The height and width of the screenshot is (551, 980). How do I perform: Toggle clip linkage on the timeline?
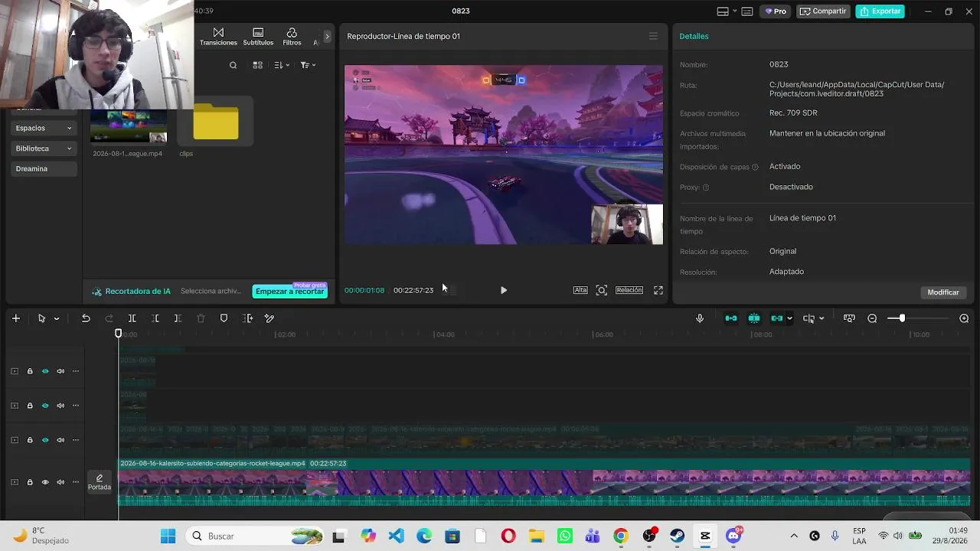[x=777, y=318]
